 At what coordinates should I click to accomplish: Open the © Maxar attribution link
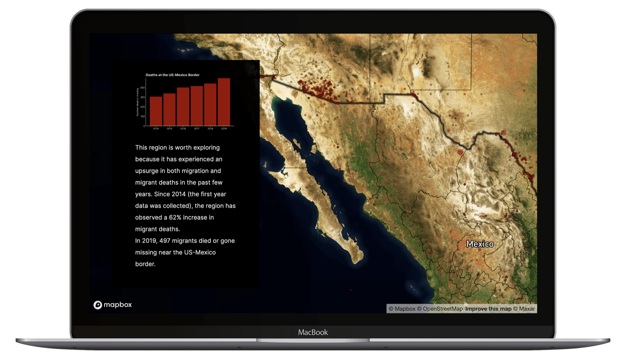pos(524,309)
